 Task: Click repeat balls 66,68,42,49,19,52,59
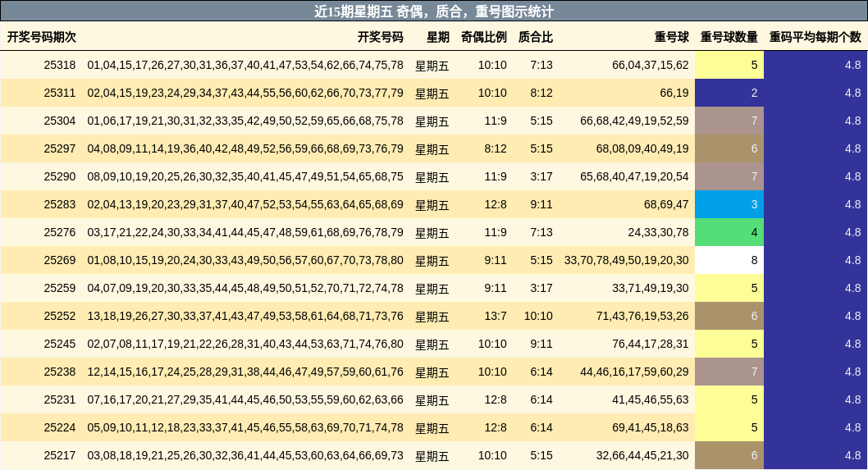(634, 121)
